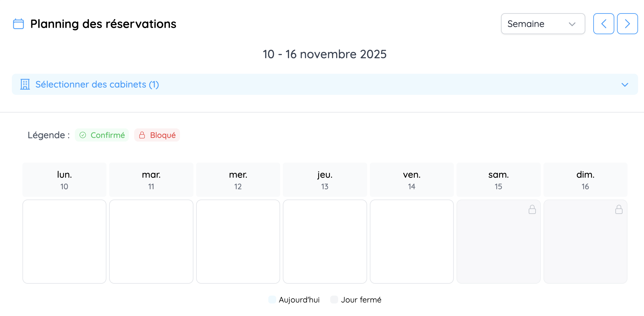Go to the next week with the right arrow
644x316 pixels.
pyautogui.click(x=627, y=24)
